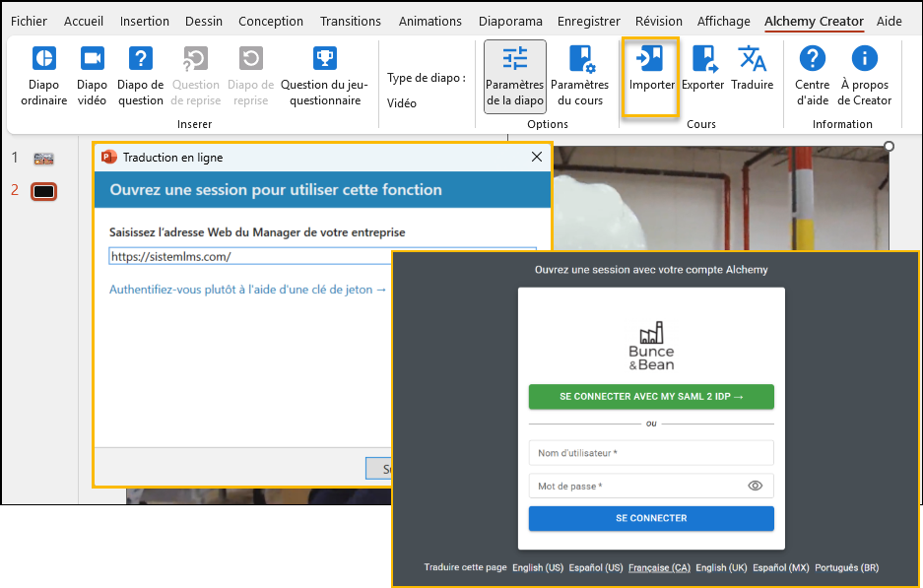Screen dimensions: 923x588
Task: Click the Nom d'utilisateur field
Action: point(651,453)
